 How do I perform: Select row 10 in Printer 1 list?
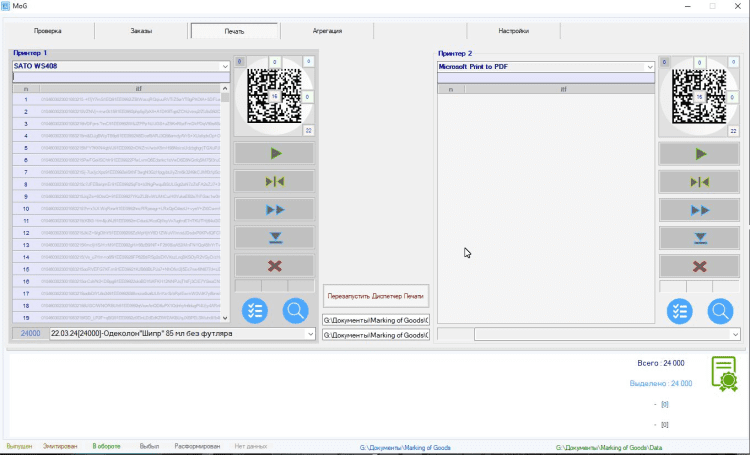pos(120,209)
